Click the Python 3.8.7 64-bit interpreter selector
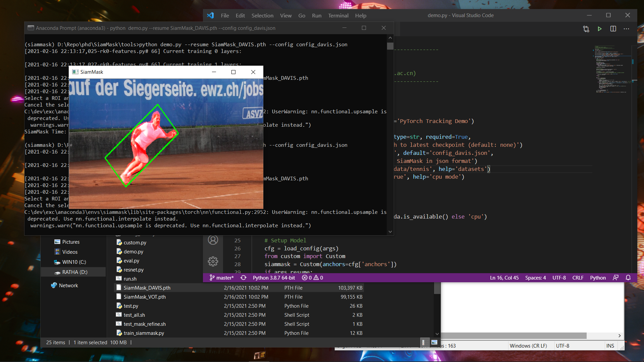Screen dimensions: 644x362 (x=274, y=278)
